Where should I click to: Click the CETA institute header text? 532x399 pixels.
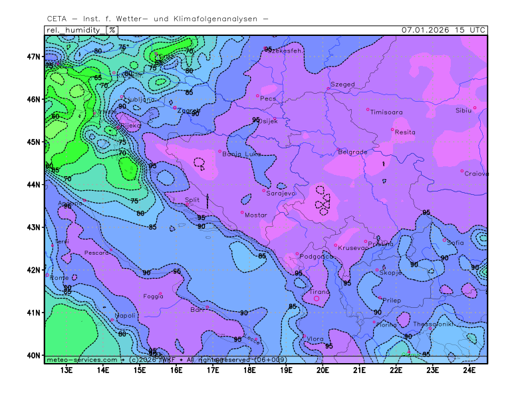(x=158, y=18)
